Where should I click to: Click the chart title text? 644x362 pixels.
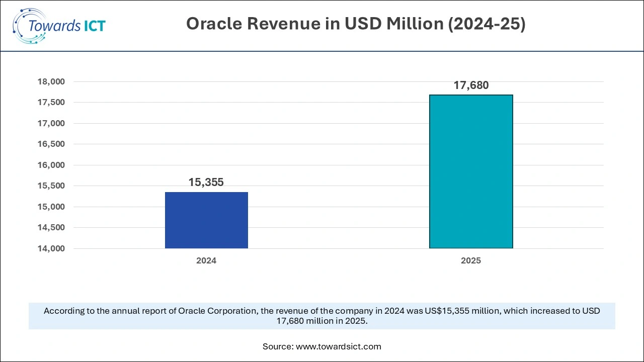tap(356, 23)
